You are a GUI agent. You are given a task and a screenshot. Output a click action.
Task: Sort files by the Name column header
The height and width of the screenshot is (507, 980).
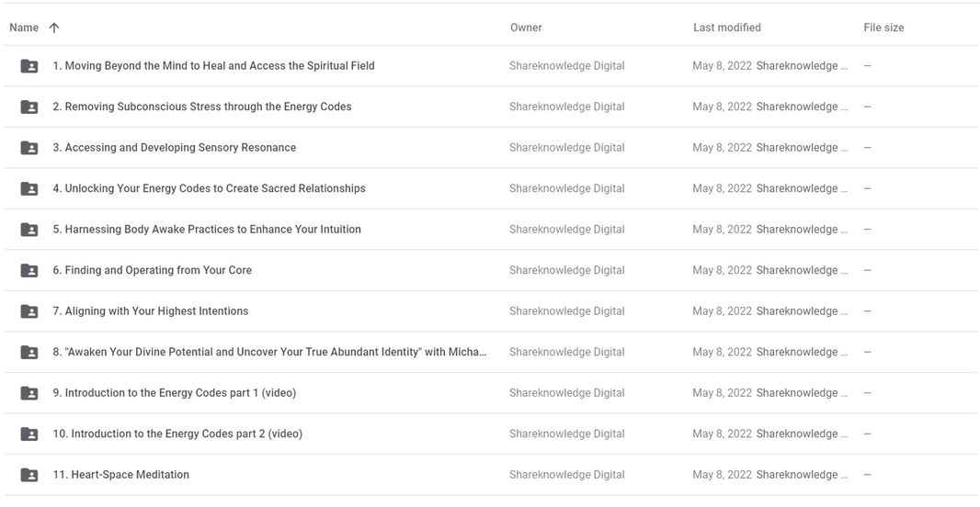tap(24, 28)
